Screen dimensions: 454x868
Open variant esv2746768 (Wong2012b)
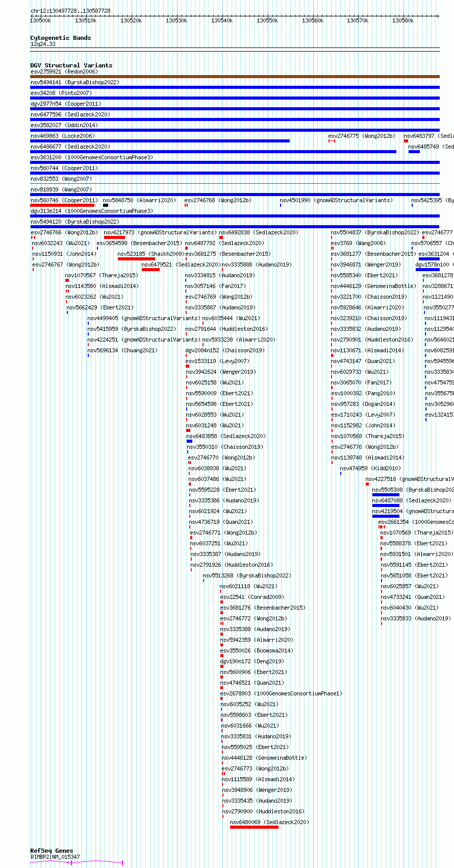pos(218,200)
